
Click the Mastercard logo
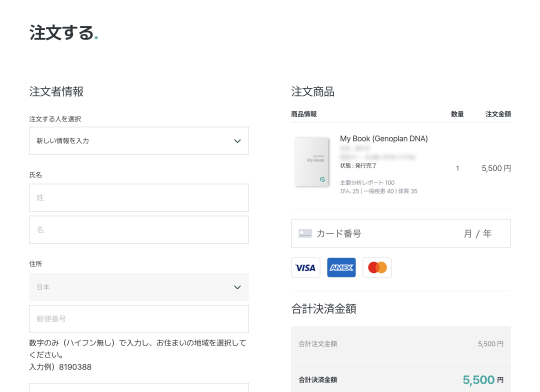tap(377, 267)
